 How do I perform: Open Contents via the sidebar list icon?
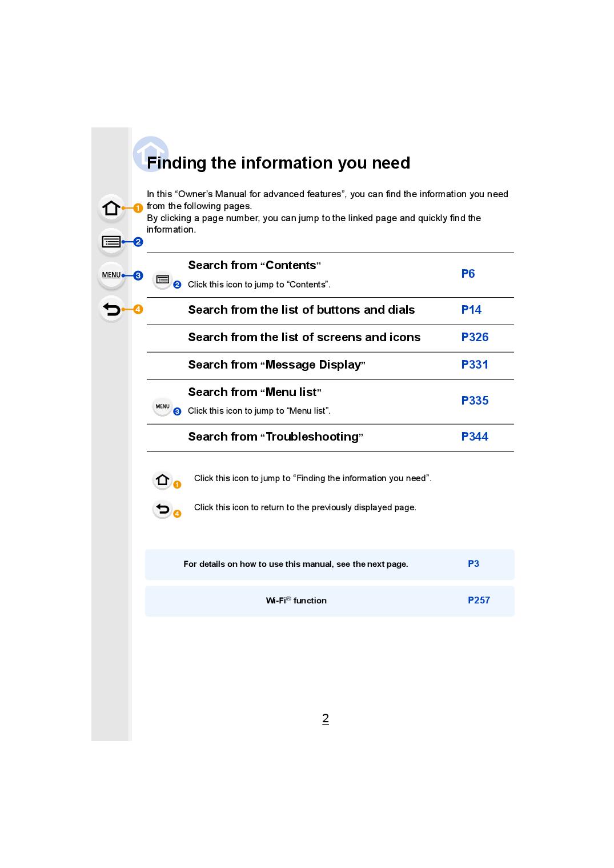coord(111,242)
